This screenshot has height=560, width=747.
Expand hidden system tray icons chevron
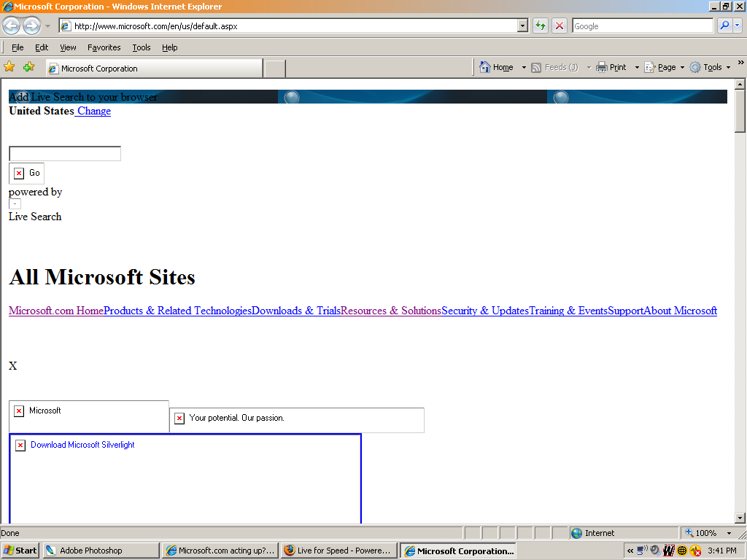[x=630, y=551]
